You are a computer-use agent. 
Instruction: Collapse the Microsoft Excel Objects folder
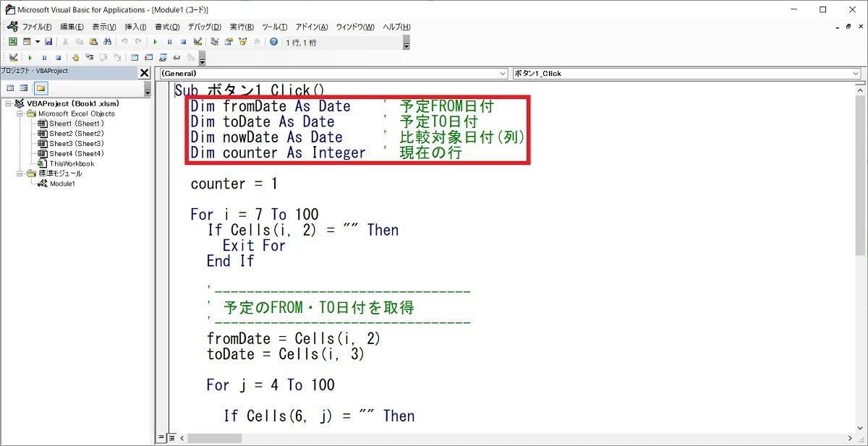(x=20, y=113)
